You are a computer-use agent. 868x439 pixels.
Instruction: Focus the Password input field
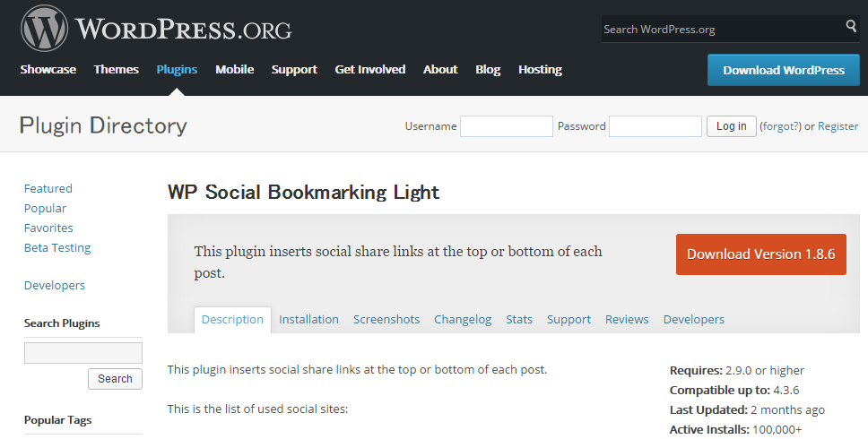pyautogui.click(x=655, y=126)
